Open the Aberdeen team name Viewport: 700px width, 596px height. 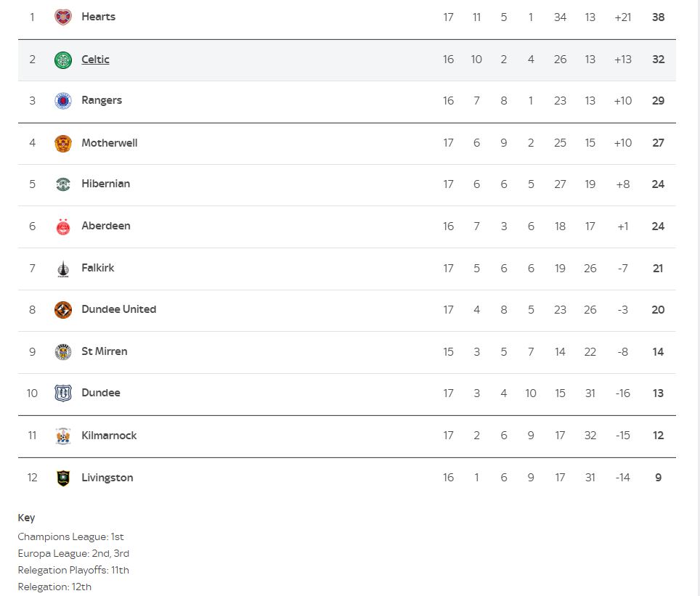pos(106,226)
